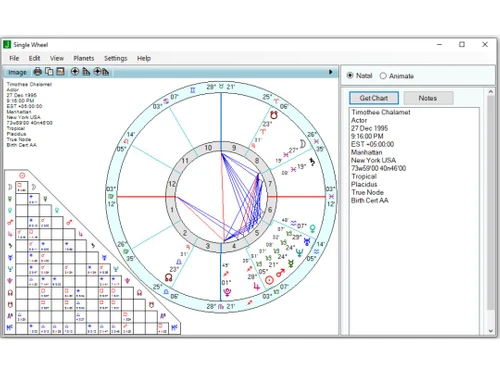Click house number 2 in the wheel
500x375 pixels.
185,233
